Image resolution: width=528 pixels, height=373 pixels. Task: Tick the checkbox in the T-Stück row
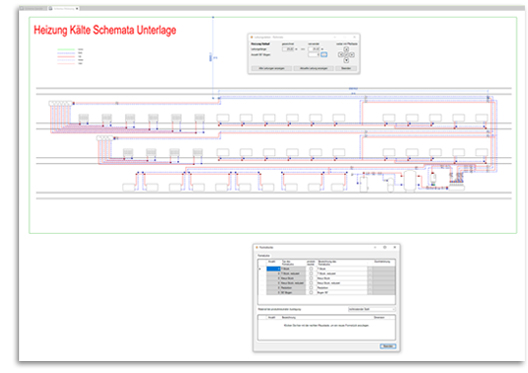pos(311,269)
